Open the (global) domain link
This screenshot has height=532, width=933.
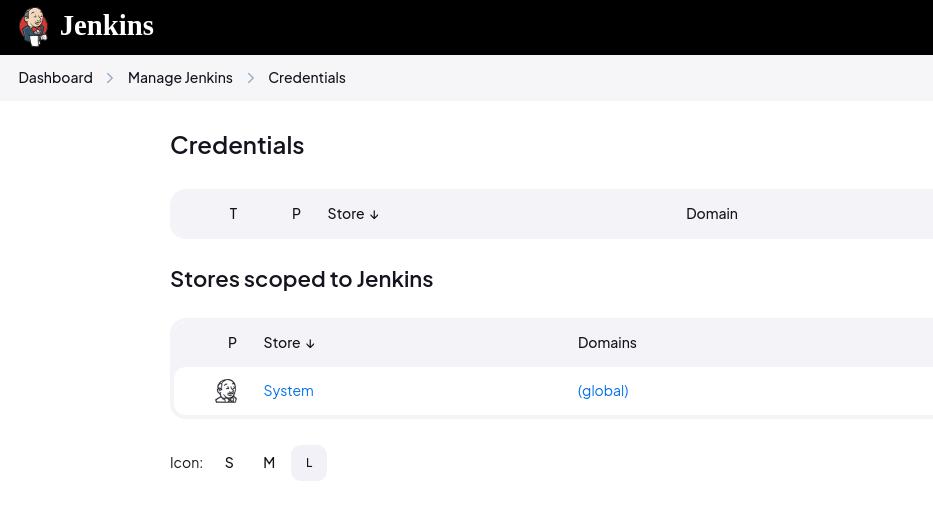(603, 391)
